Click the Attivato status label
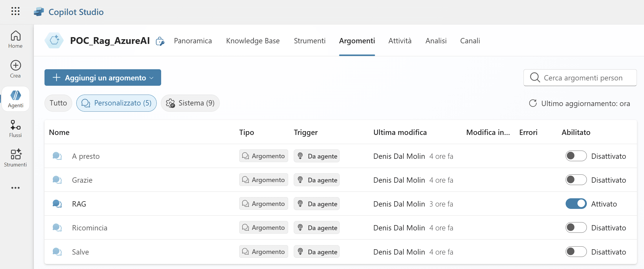The image size is (644, 269). (604, 204)
